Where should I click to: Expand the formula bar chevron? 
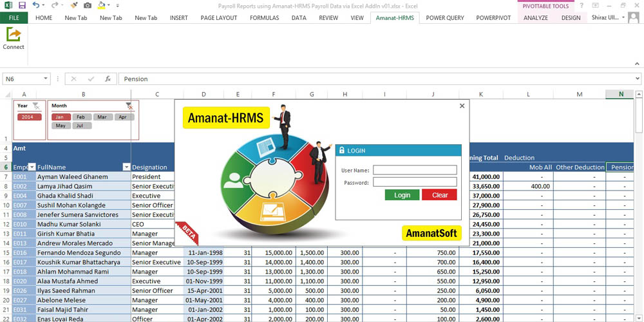coord(638,79)
